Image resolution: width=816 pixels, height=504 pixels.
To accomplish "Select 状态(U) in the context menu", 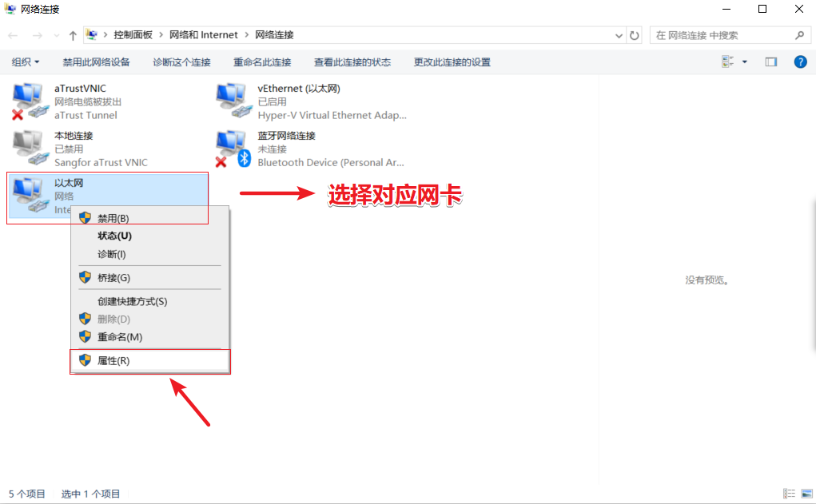I will click(114, 236).
